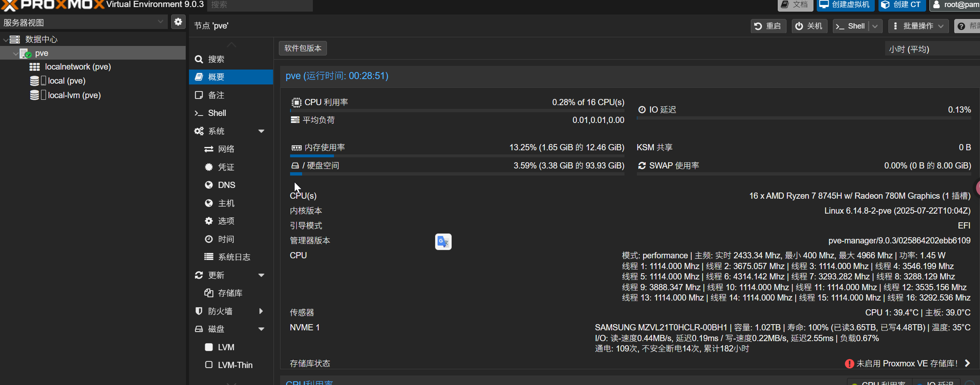Open the 批量操作 bulk actions dropdown

click(918, 26)
